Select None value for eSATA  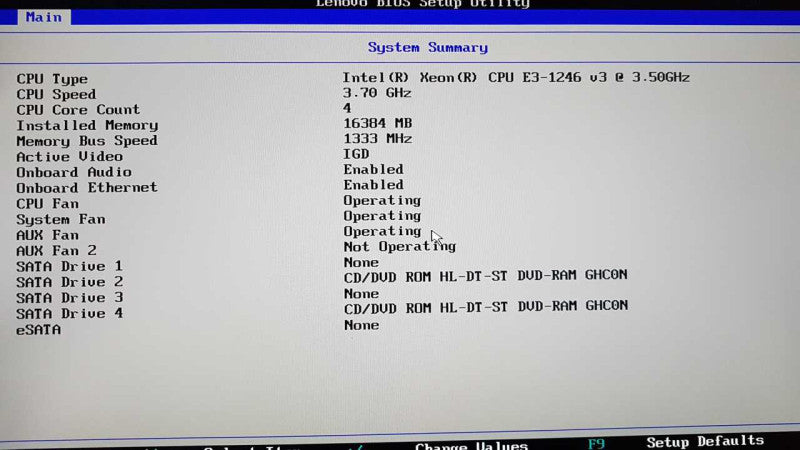(x=361, y=325)
